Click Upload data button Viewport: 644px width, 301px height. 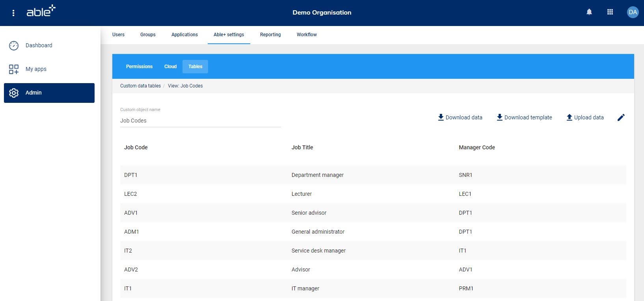click(585, 117)
